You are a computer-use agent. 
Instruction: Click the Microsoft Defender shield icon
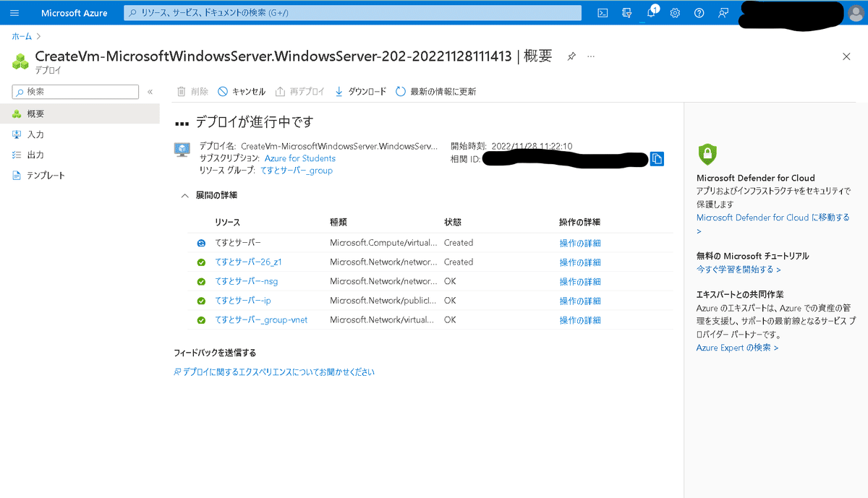(707, 154)
